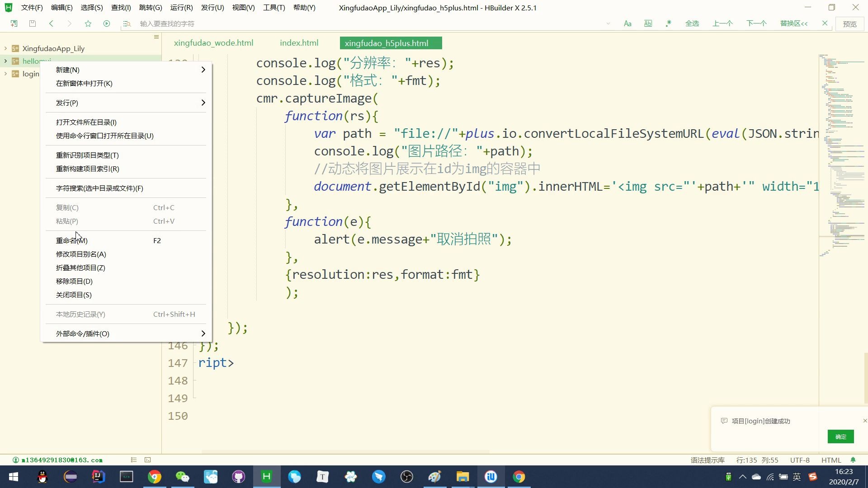Select 使用命令行窗口打开所在目录(U)

pos(126,136)
